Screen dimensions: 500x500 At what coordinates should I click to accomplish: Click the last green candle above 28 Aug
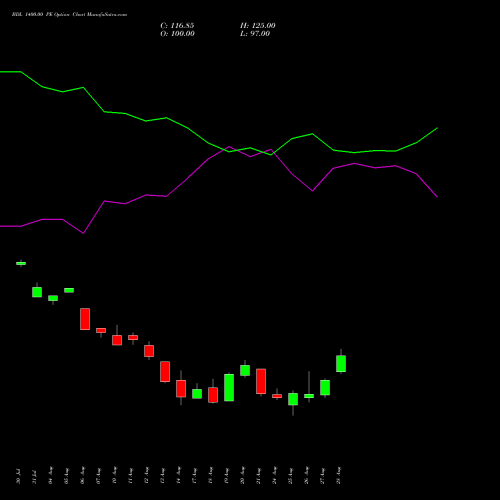tap(341, 363)
